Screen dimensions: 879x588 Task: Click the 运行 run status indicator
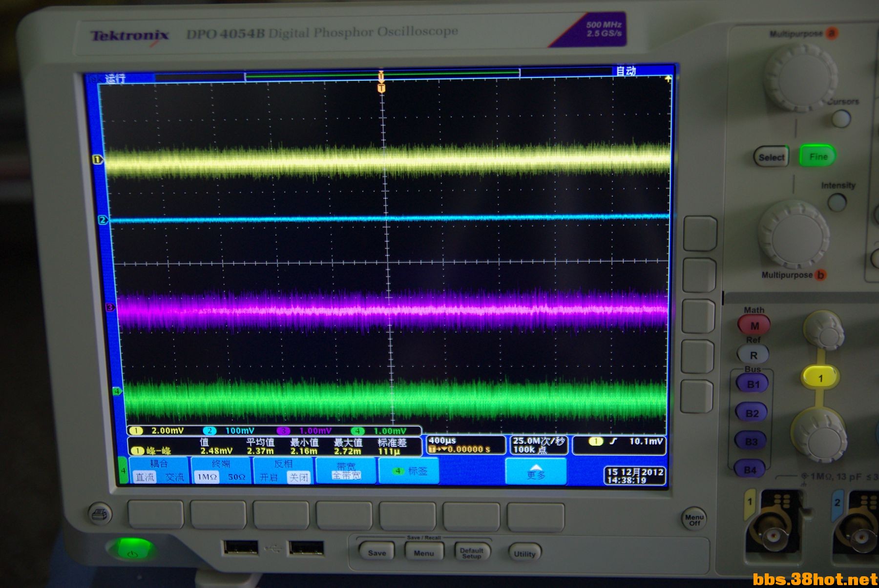tap(115, 78)
